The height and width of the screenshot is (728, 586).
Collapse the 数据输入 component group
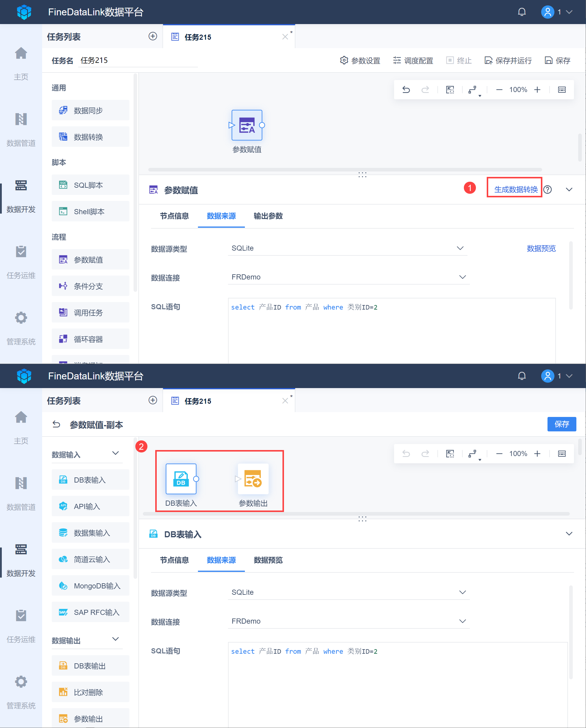tap(116, 453)
